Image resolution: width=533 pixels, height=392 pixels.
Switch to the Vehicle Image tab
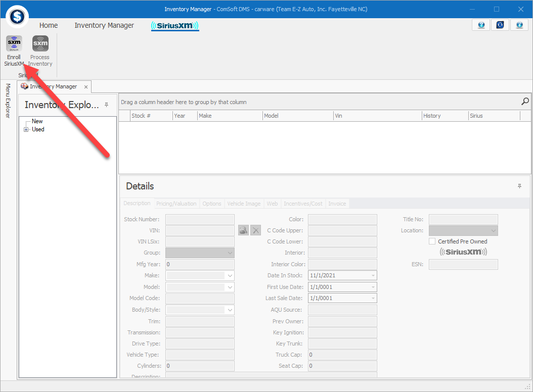(x=244, y=204)
